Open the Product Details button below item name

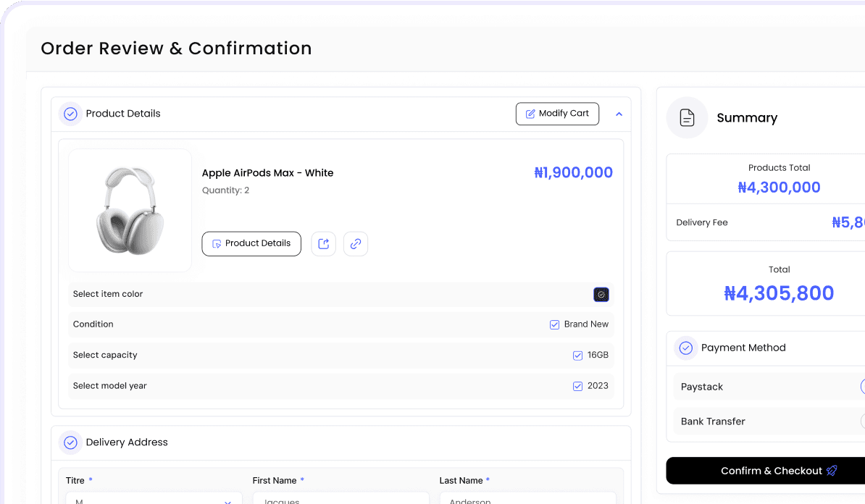click(x=251, y=244)
